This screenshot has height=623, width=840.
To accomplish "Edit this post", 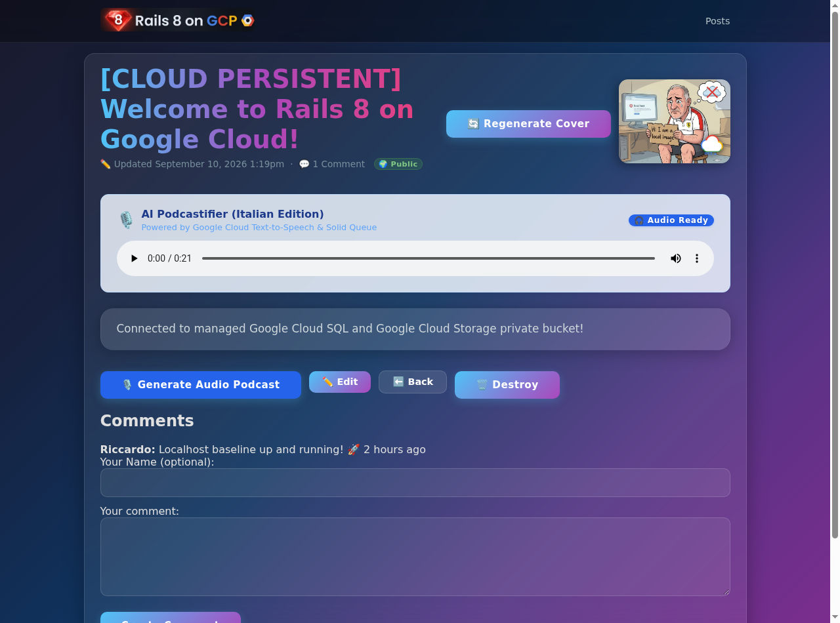I will 340,382.
